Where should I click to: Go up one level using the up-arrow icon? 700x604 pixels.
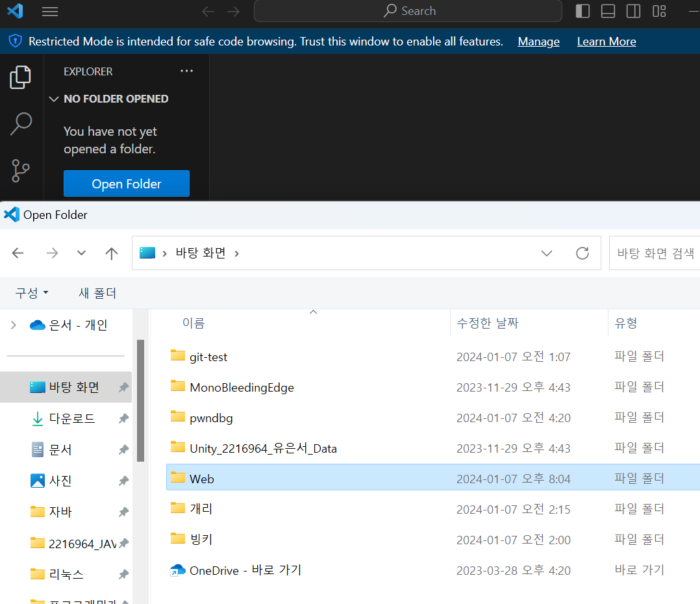pyautogui.click(x=111, y=253)
